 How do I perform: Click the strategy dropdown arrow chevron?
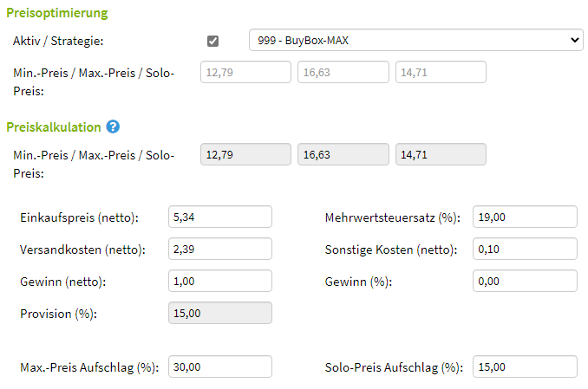pos(574,40)
